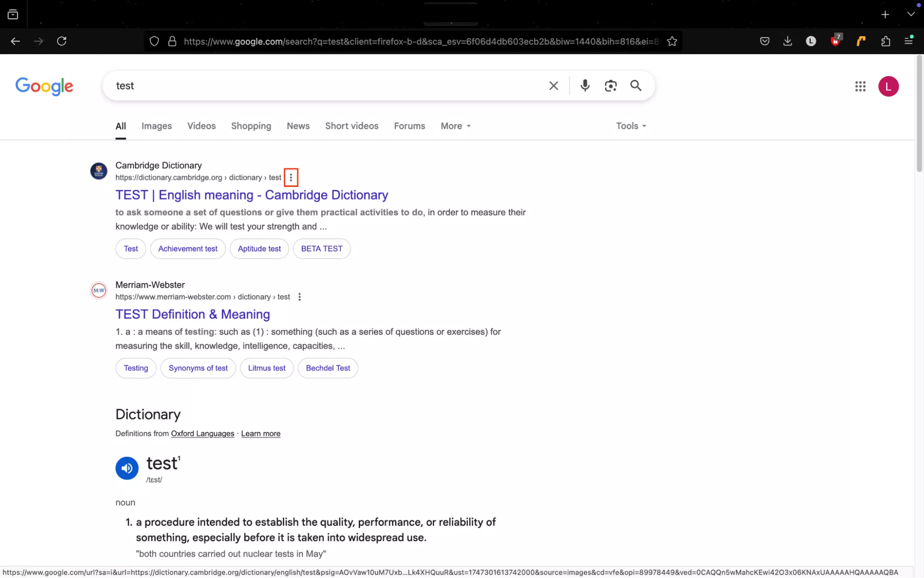Image resolution: width=924 pixels, height=578 pixels.
Task: Click the voice search microphone icon
Action: (585, 86)
